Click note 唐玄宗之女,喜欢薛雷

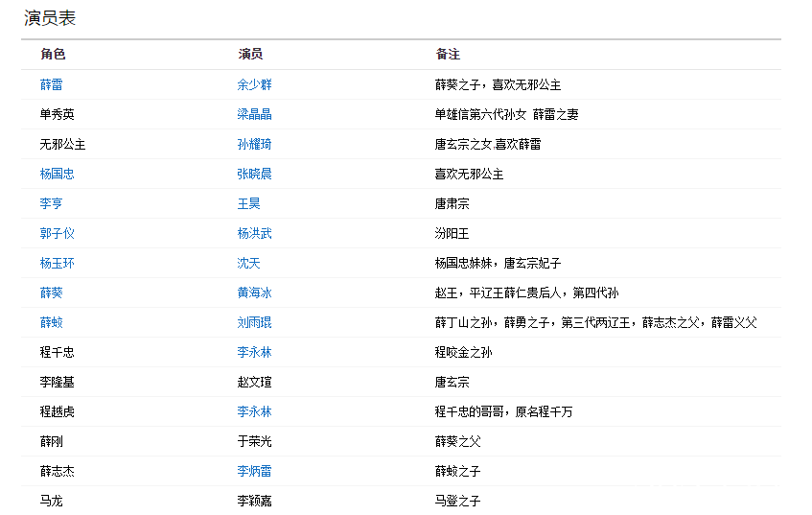pos(488,144)
